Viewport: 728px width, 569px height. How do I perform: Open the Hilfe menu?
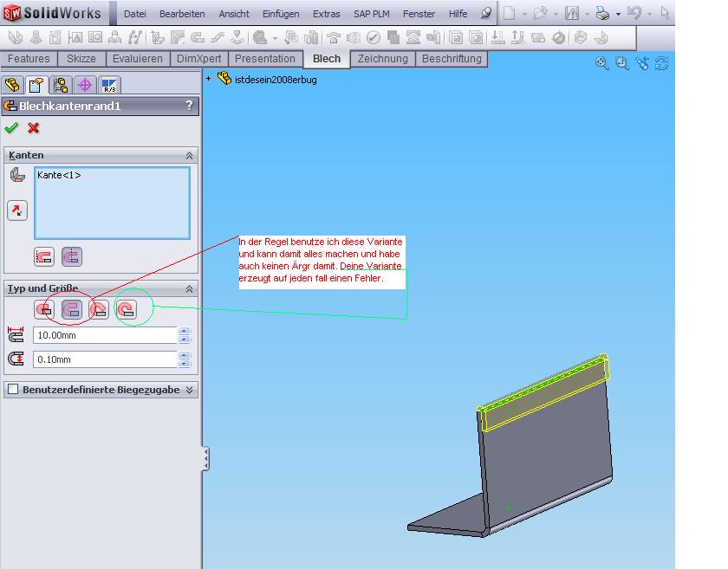point(458,14)
